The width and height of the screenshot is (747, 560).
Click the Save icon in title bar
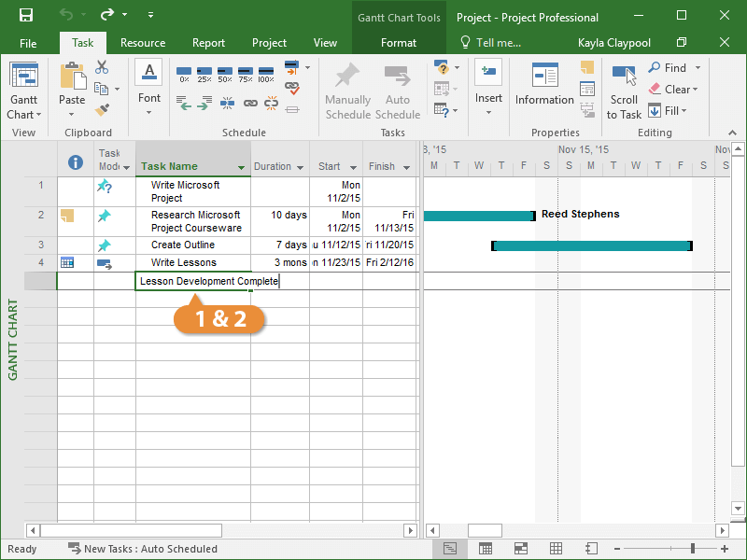click(25, 16)
